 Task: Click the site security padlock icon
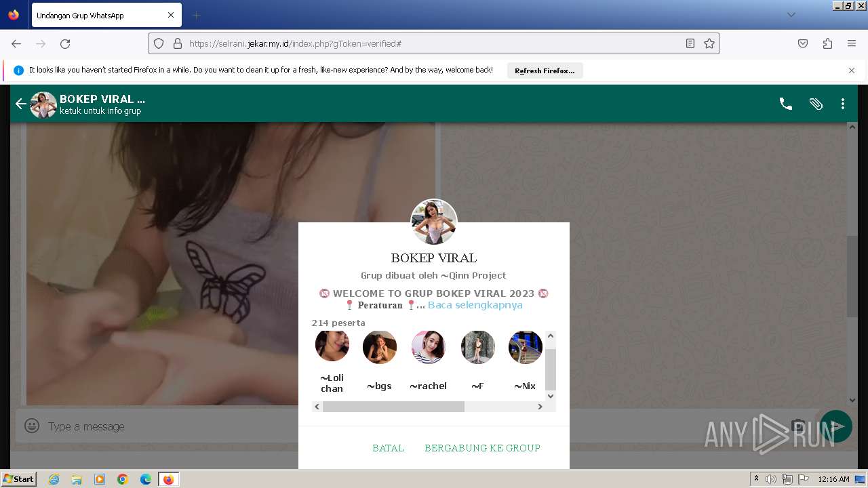coord(178,43)
